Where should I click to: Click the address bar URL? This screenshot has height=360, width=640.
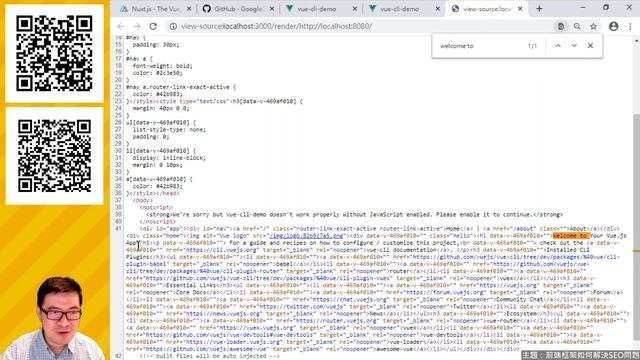coord(277,26)
